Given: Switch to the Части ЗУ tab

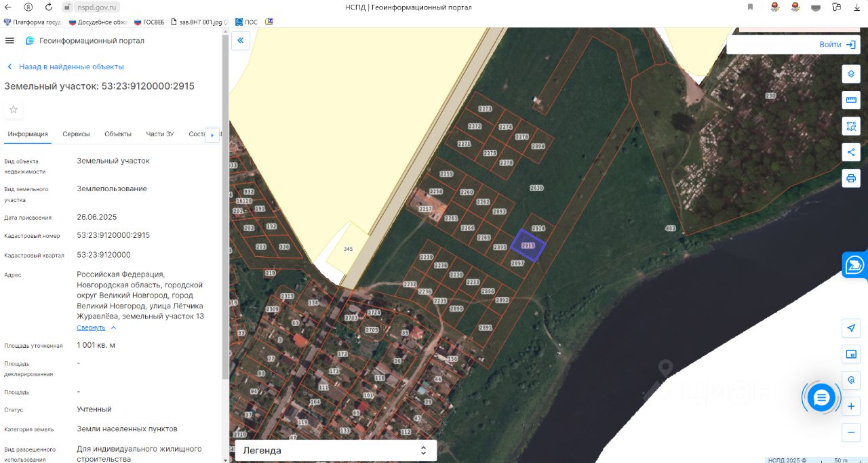Looking at the screenshot, I should click(x=160, y=134).
